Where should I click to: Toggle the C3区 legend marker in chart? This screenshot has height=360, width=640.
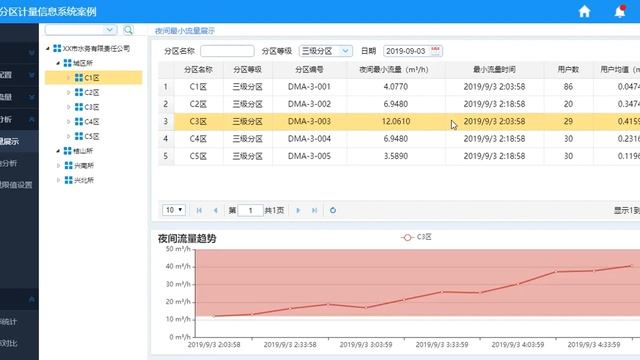click(x=407, y=237)
